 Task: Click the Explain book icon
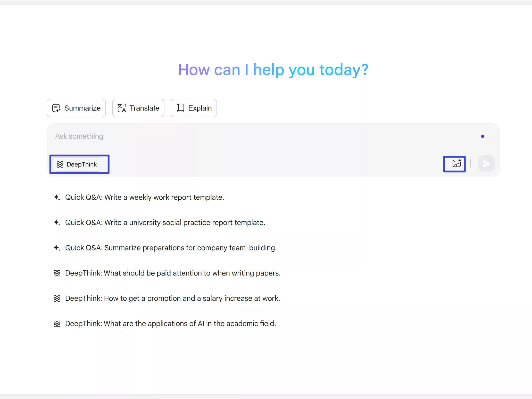(x=180, y=108)
